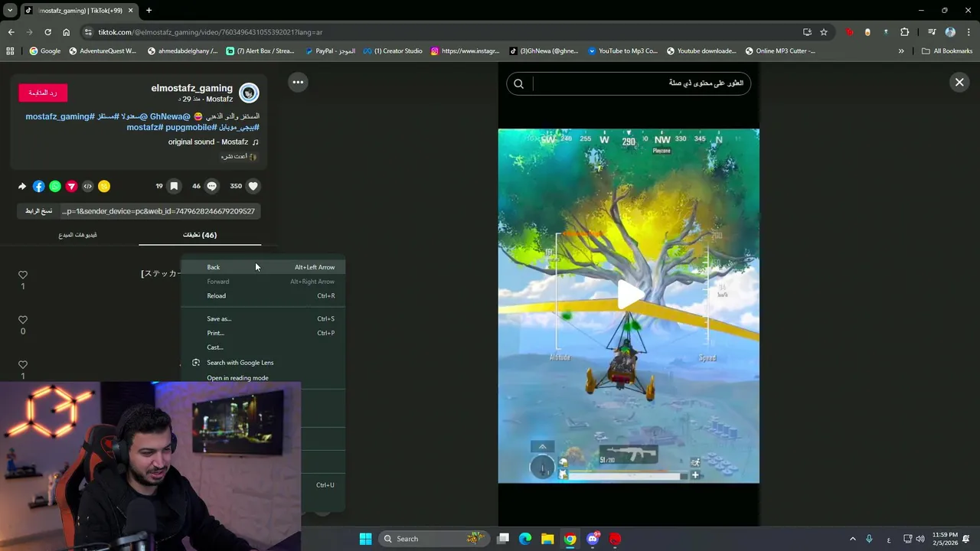This screenshot has width=980, height=551.
Task: Click the taskbar Search box
Action: tap(434, 539)
